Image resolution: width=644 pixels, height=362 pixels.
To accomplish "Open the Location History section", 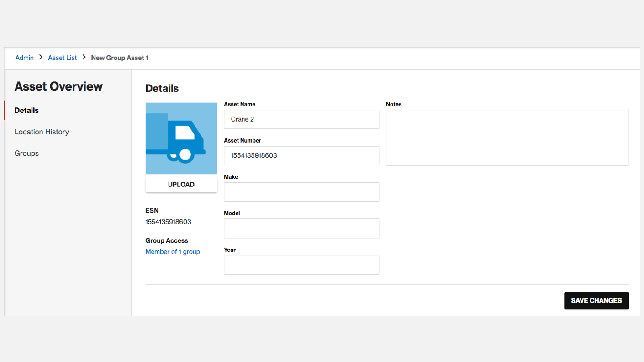I will click(x=42, y=132).
